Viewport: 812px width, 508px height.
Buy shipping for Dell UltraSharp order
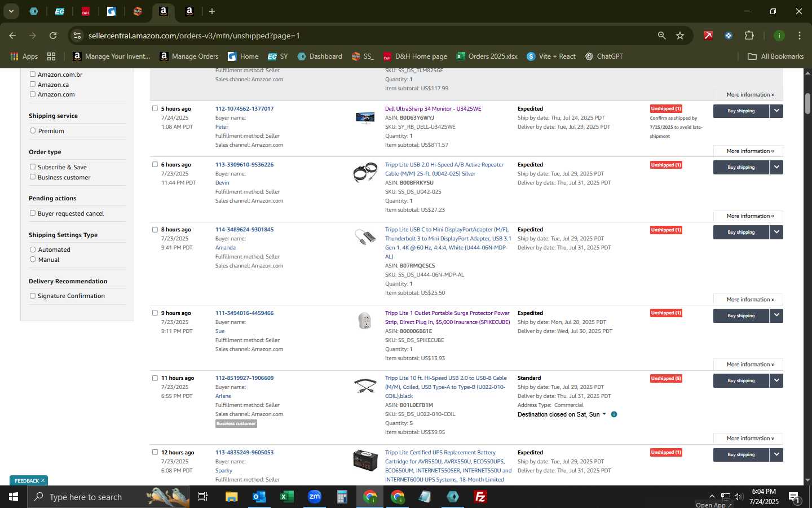pos(741,111)
